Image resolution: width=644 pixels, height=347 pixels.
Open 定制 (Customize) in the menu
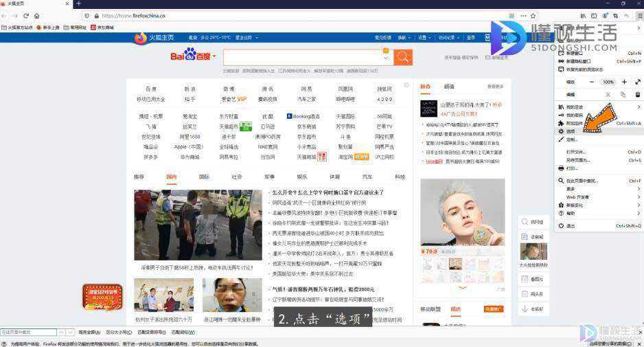pos(599,139)
